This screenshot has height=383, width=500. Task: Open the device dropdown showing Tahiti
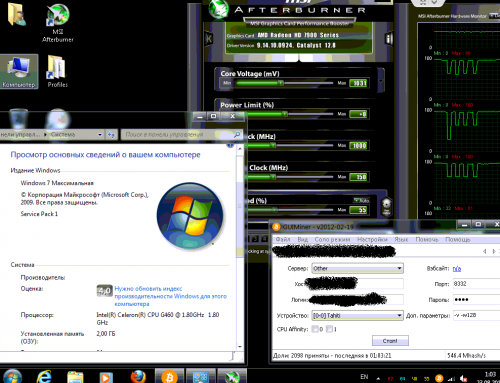click(x=357, y=315)
